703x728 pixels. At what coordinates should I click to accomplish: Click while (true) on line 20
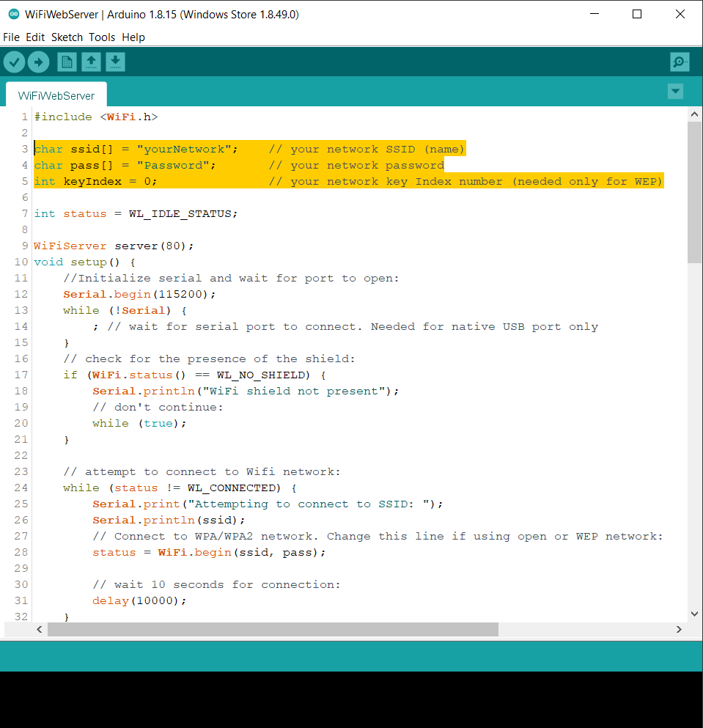click(136, 424)
